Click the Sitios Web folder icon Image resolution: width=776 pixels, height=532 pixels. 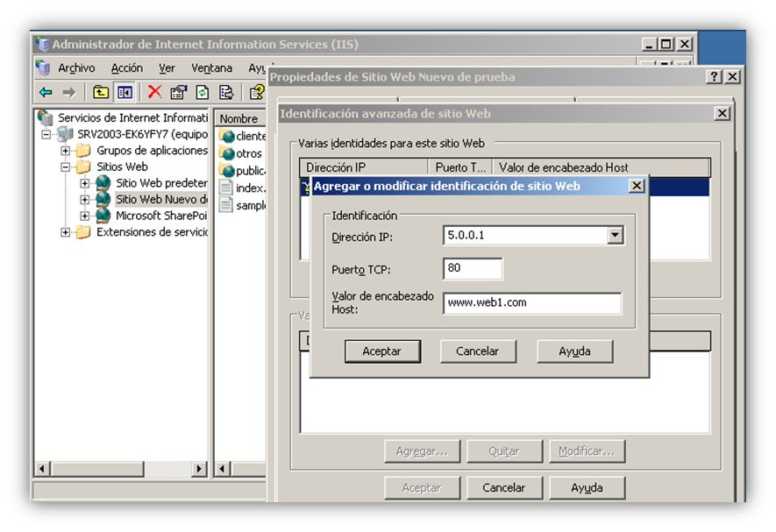click(83, 167)
